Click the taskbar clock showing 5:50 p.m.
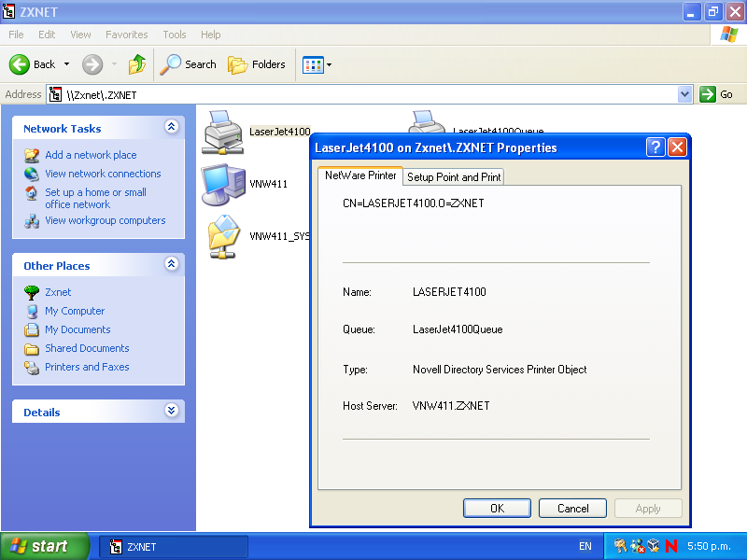747x560 pixels. pyautogui.click(x=709, y=546)
